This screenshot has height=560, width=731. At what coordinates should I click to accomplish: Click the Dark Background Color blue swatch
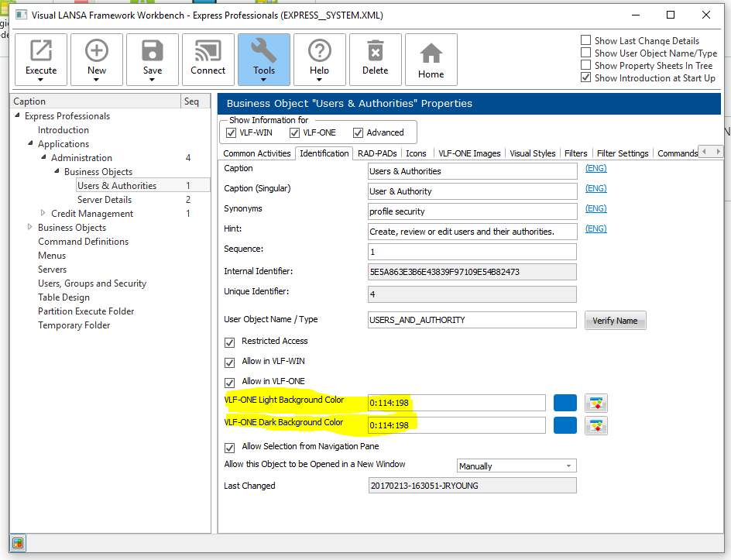tap(565, 425)
